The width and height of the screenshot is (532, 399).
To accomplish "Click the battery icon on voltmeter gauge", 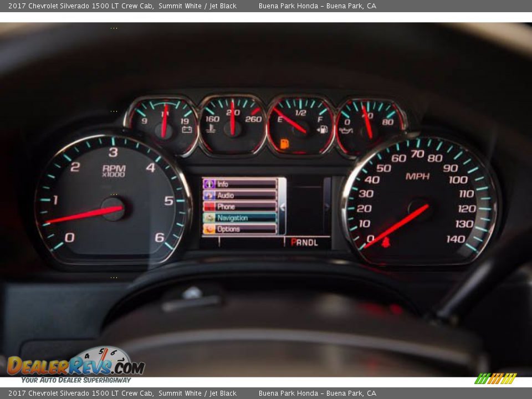I will tap(187, 129).
